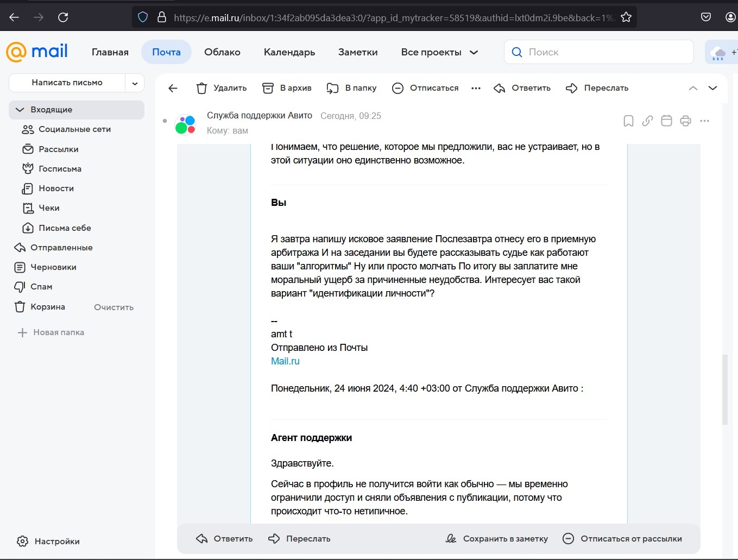Image resolution: width=738 pixels, height=560 pixels.
Task: Open Главная tab
Action: (110, 52)
